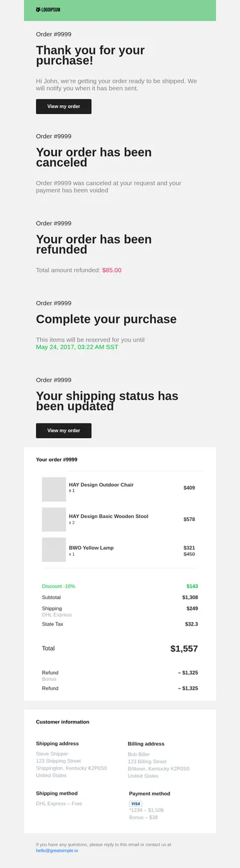The width and height of the screenshot is (240, 868).
Task: Click the HAY Design Outdoor Chair title
Action: pyautogui.click(x=101, y=484)
